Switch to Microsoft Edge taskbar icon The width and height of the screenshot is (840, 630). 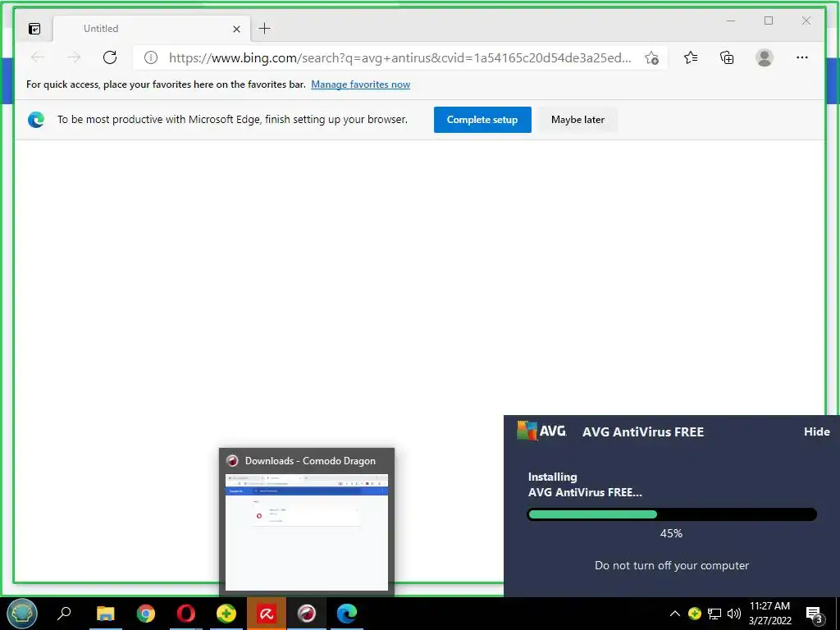coord(347,614)
